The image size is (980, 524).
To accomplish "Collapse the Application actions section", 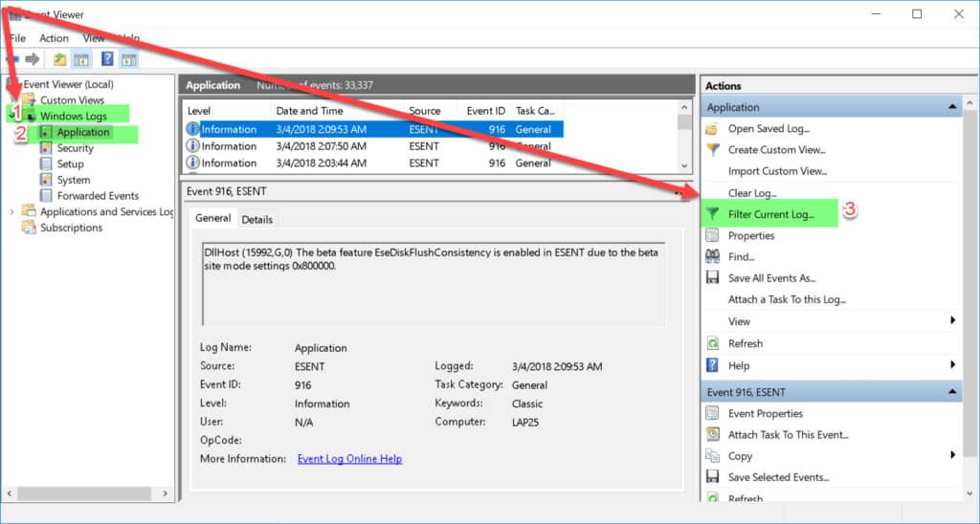I will pos(952,107).
